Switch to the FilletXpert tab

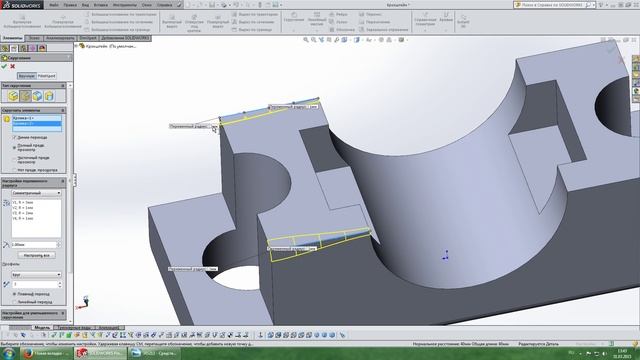point(46,76)
